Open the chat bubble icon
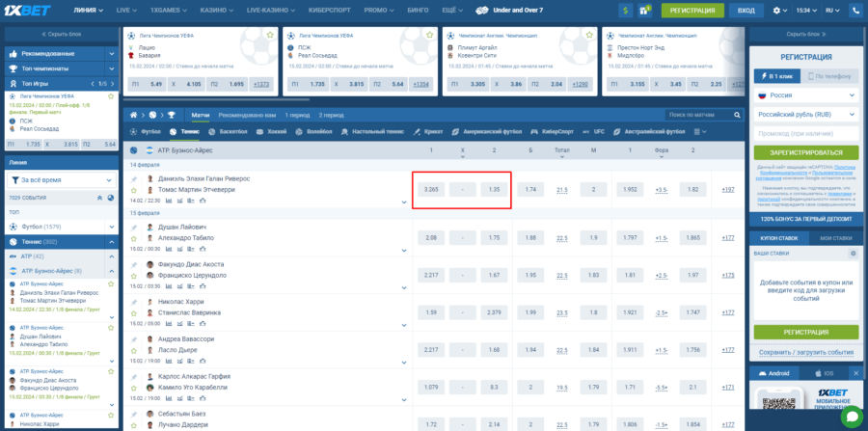 tap(852, 417)
